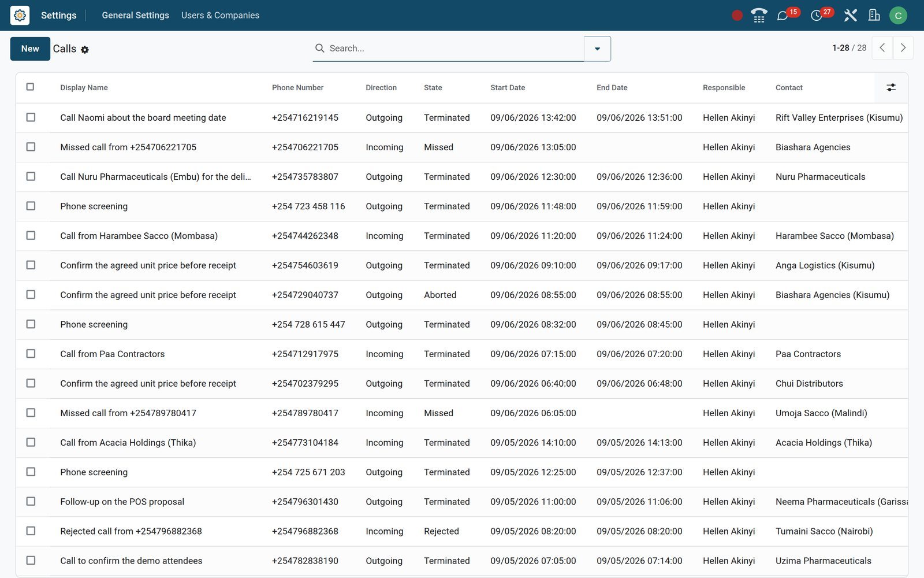Click phone number +254 728 615 447
Screen dimensions: 924x578
point(308,324)
